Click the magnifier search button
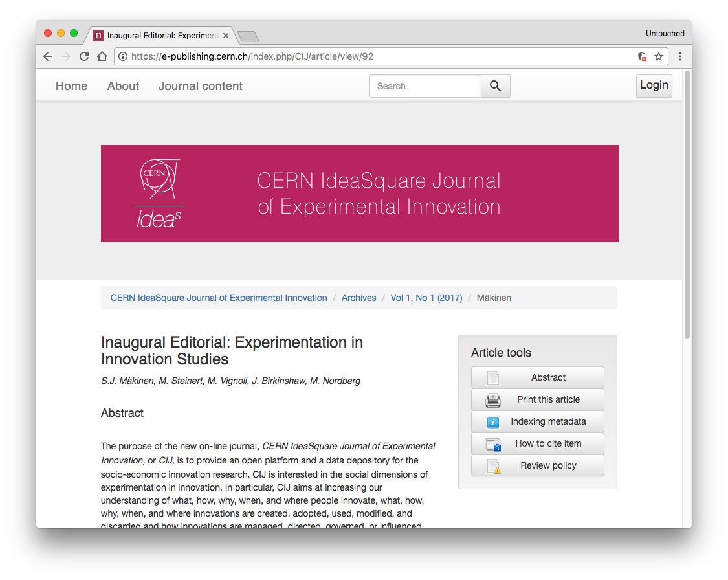The width and height of the screenshot is (728, 580). (496, 86)
